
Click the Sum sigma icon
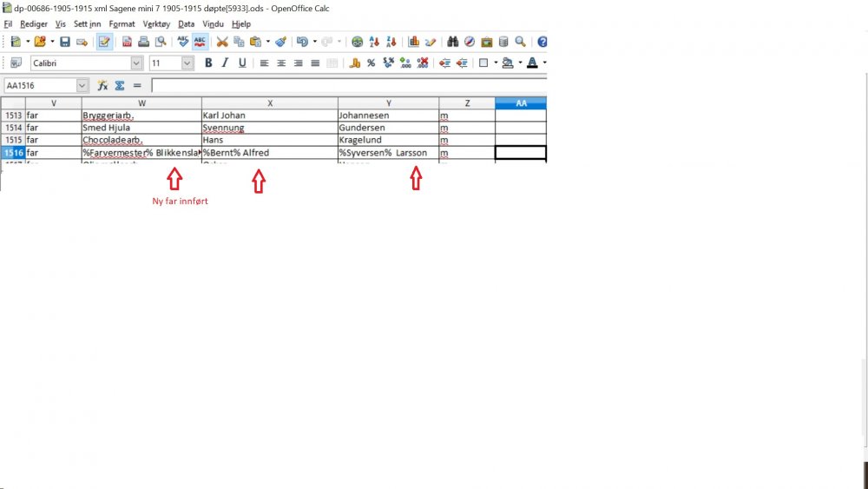pyautogui.click(x=120, y=86)
